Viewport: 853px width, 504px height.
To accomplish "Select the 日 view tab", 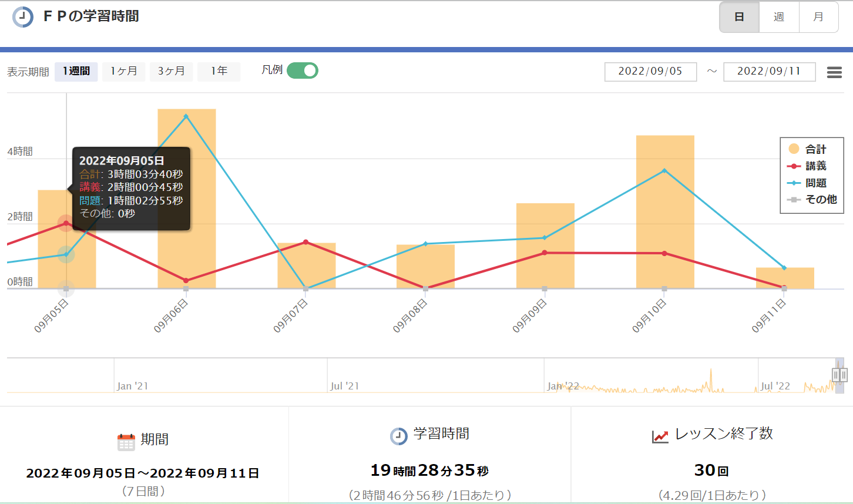I will (740, 17).
